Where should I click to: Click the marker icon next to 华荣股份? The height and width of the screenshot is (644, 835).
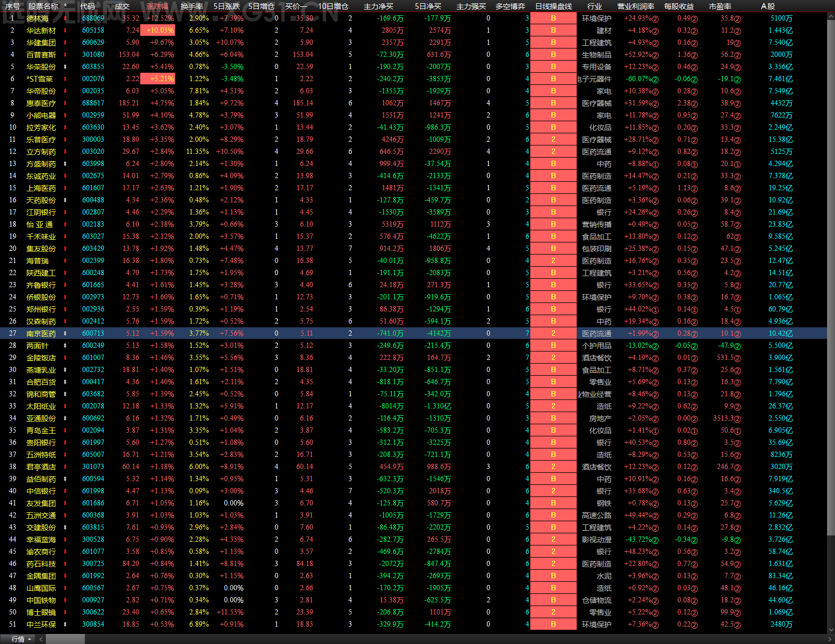click(65, 67)
